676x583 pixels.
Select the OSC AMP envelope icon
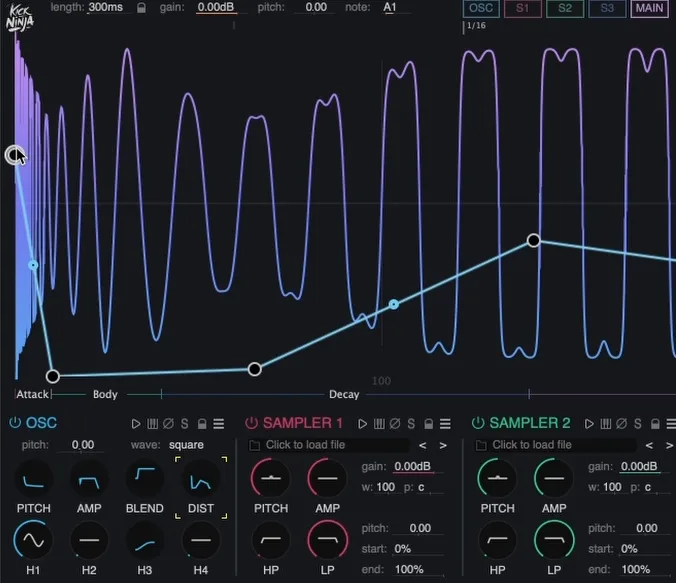(89, 480)
